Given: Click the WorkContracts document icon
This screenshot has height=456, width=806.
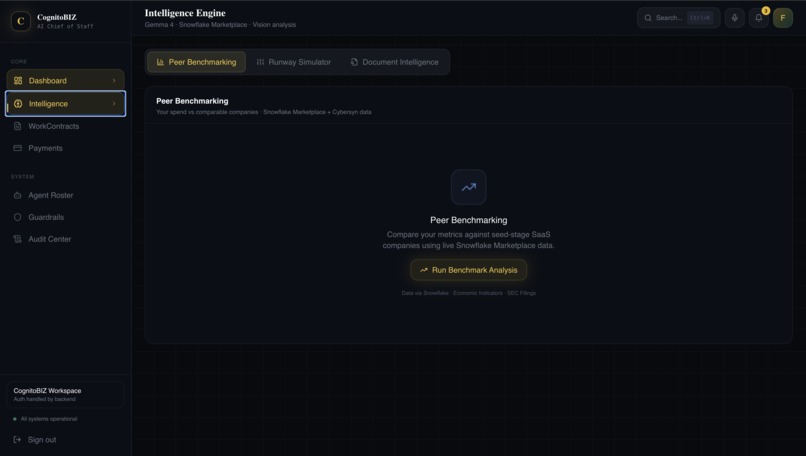Looking at the screenshot, I should 17,126.
